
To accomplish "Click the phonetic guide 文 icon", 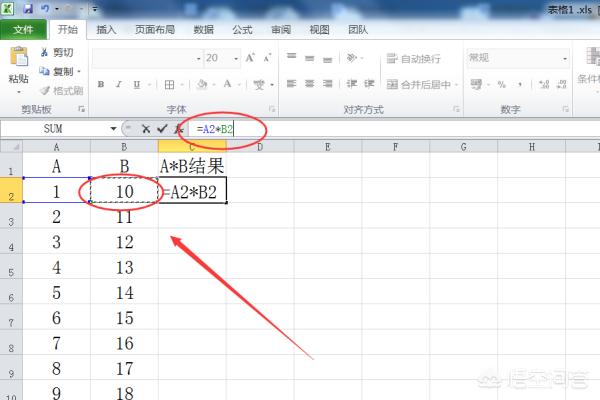I will (x=259, y=85).
